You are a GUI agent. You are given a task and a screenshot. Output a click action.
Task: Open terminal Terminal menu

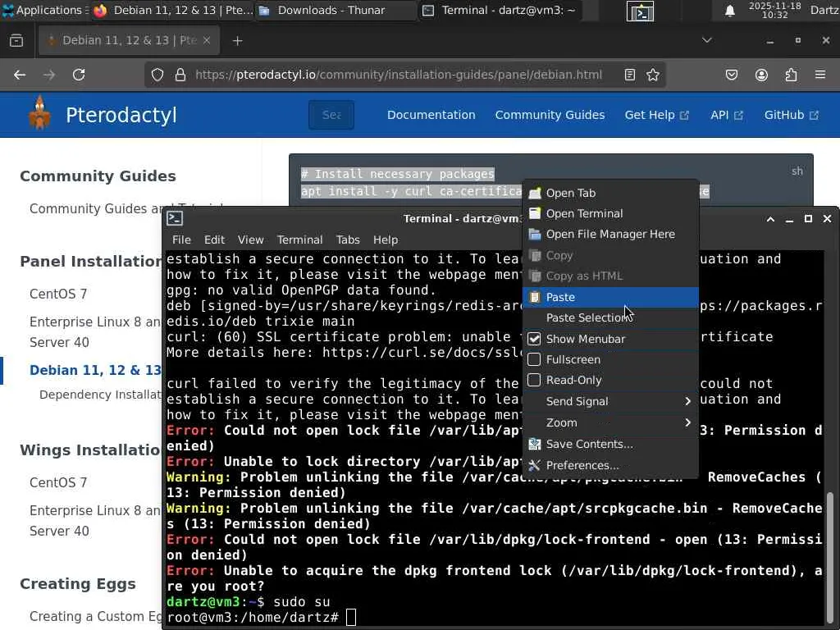pyautogui.click(x=299, y=240)
